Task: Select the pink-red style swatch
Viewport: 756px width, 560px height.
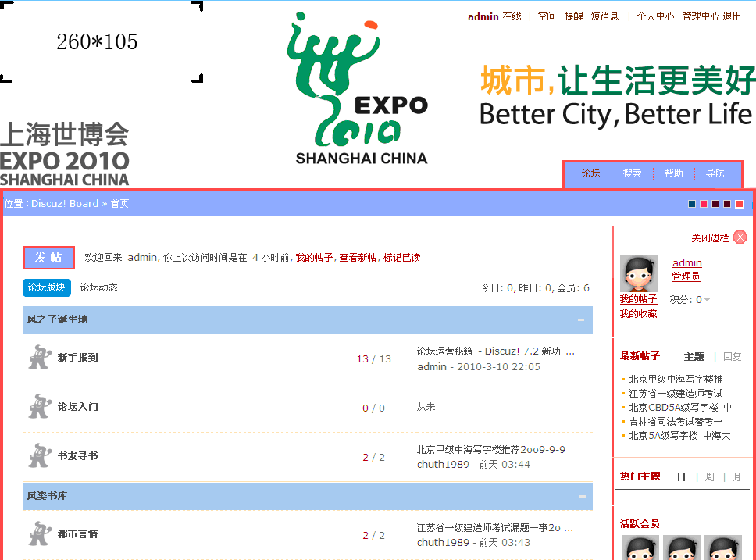Action: pos(704,204)
